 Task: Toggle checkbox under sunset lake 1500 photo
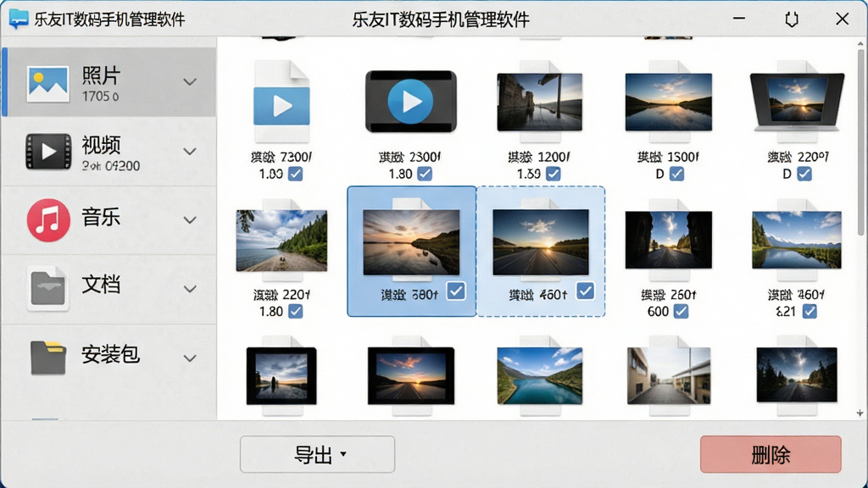pos(676,174)
